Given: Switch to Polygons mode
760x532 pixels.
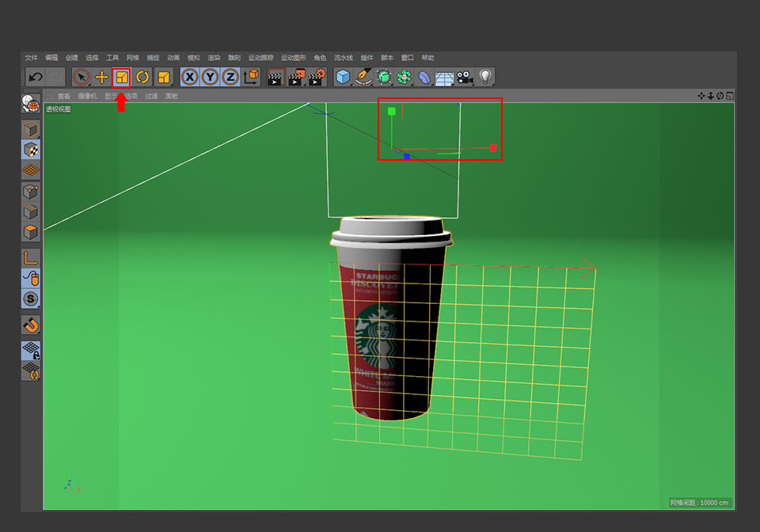Looking at the screenshot, I should click(31, 232).
